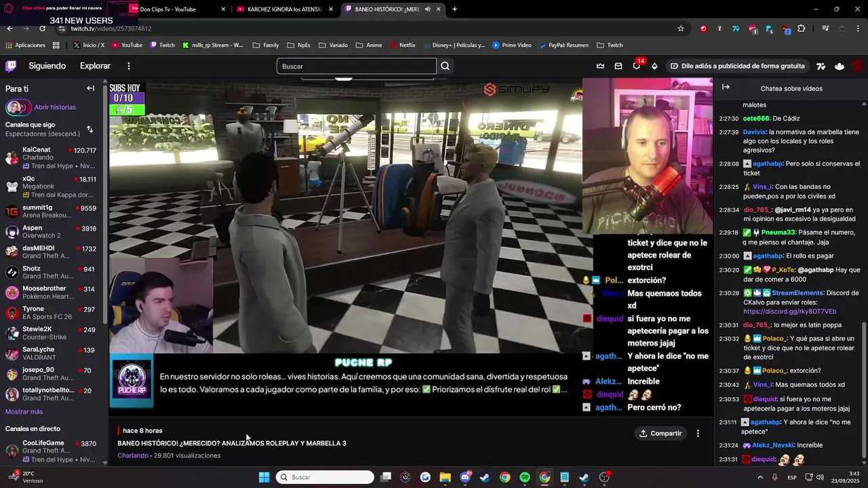Click Mostrar más in sidebar

click(24, 411)
